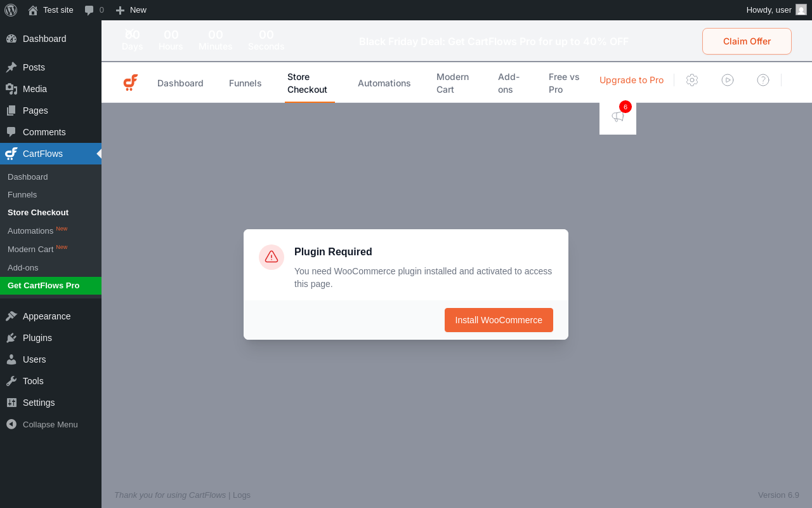Click the Media icon in sidebar
This screenshot has width=812, height=508.
[11, 89]
